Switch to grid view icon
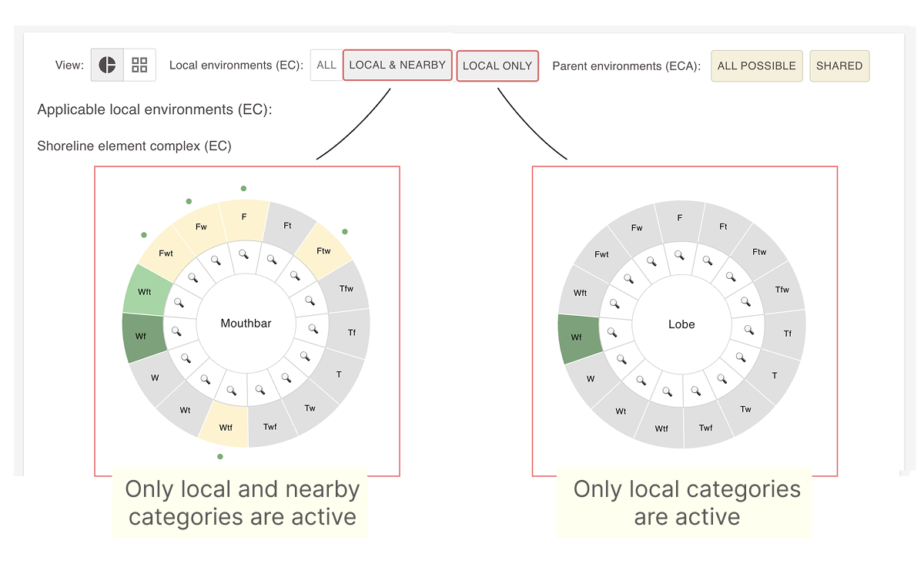This screenshot has width=924, height=564. tap(139, 65)
